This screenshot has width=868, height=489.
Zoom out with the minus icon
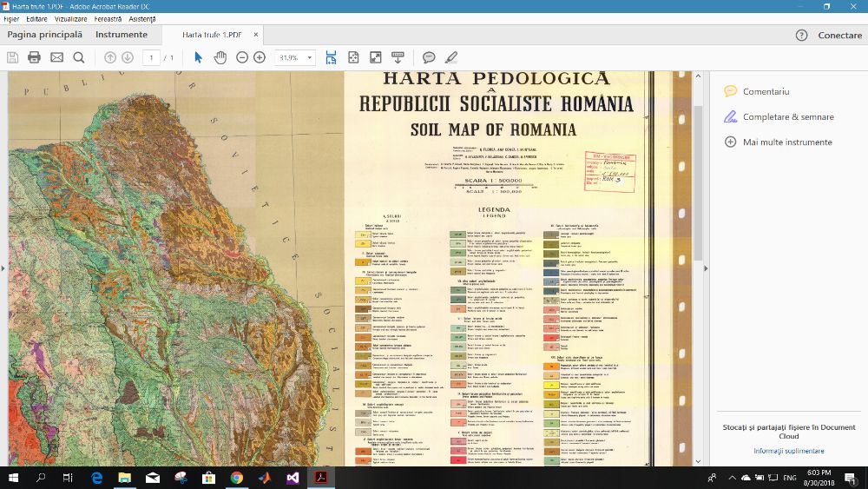[x=242, y=57]
